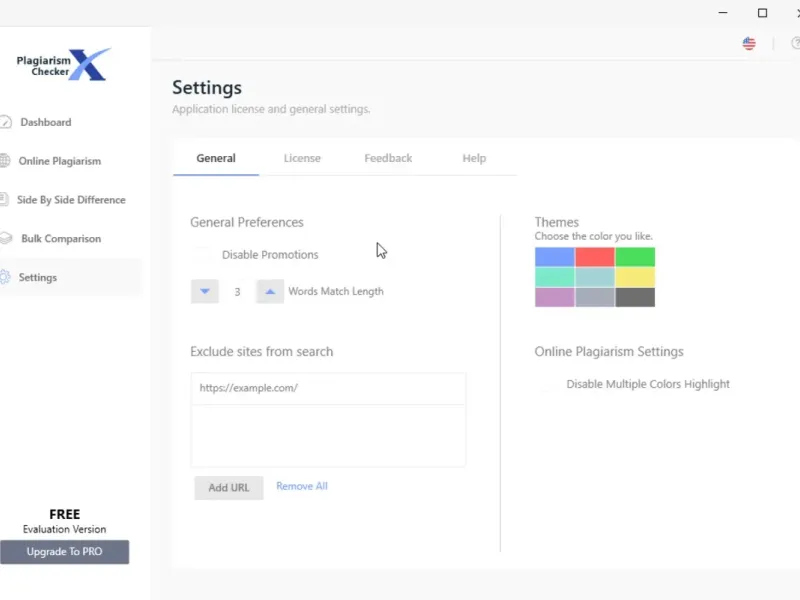Toggle Disable Multiple Colors Highlight checkbox
The height and width of the screenshot is (600, 800).
pos(547,384)
